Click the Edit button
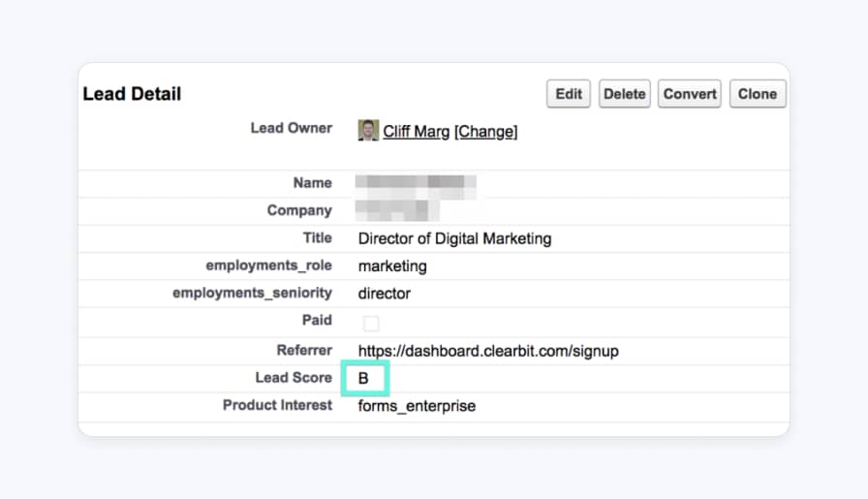This screenshot has height=499, width=868. (569, 94)
